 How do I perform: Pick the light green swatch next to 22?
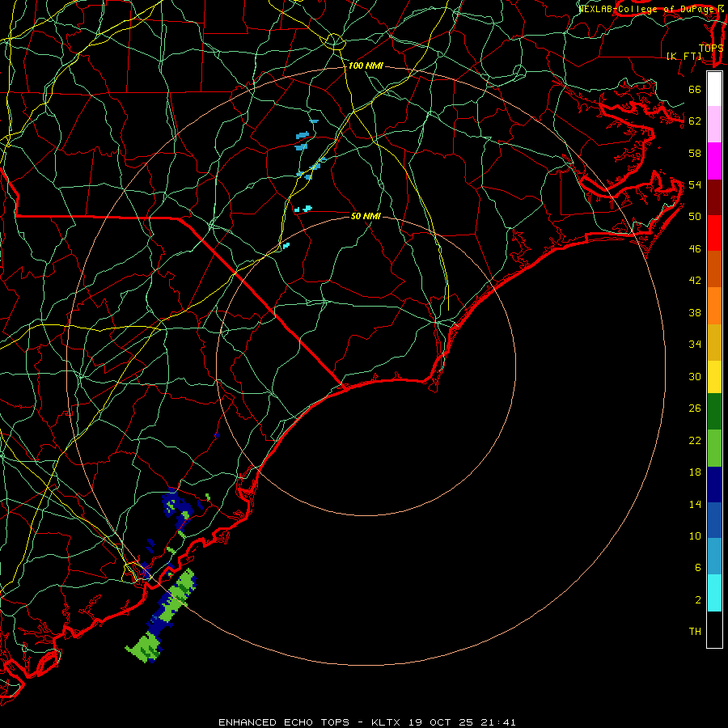click(x=714, y=448)
